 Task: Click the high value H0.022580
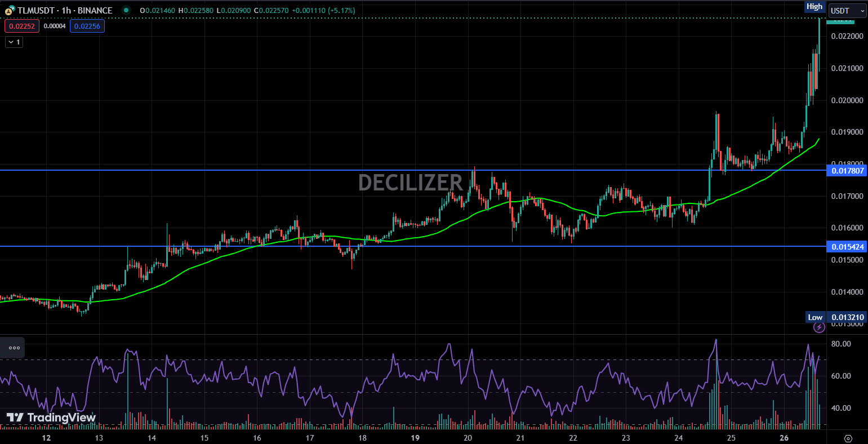pyautogui.click(x=197, y=10)
